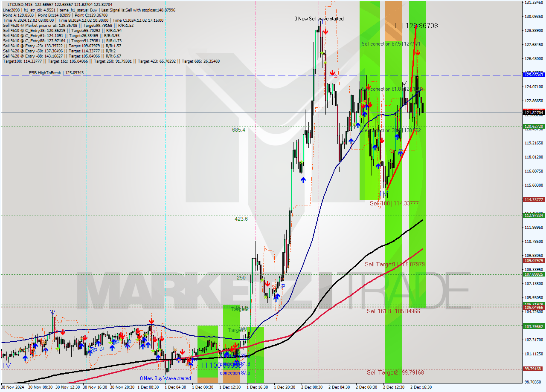
Task: Click the green 112.97334 price axis tag
Action: (534, 216)
